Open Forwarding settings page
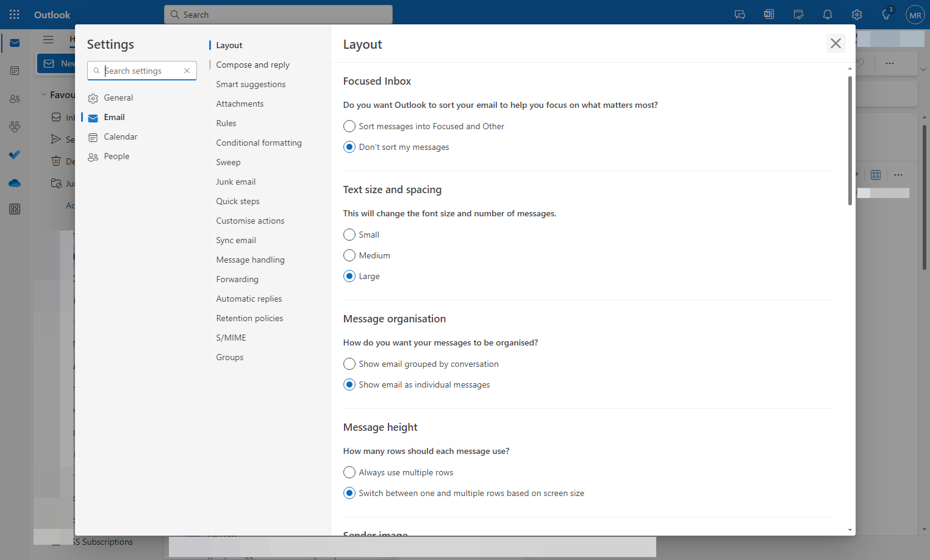 tap(237, 279)
